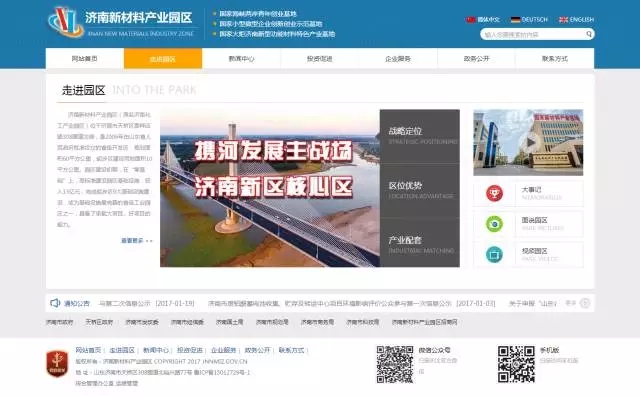Click the park logo in header
This screenshot has width=640, height=396.
coord(65,22)
